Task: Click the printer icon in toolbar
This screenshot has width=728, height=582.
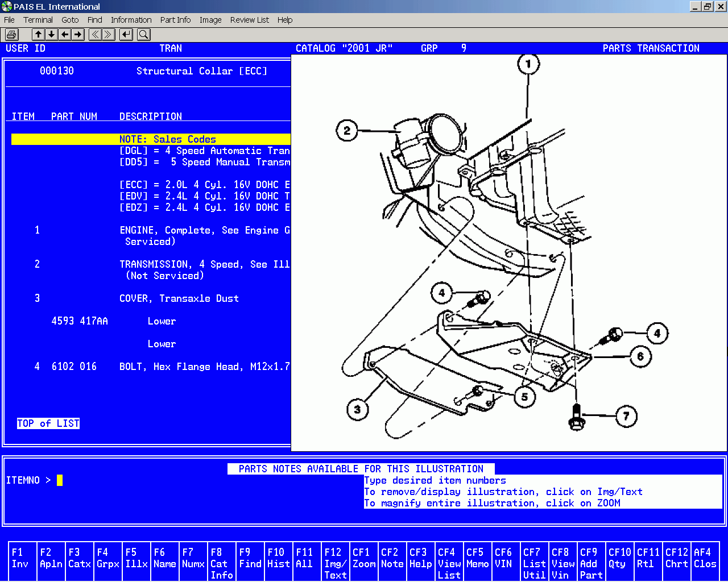Action: (x=12, y=35)
